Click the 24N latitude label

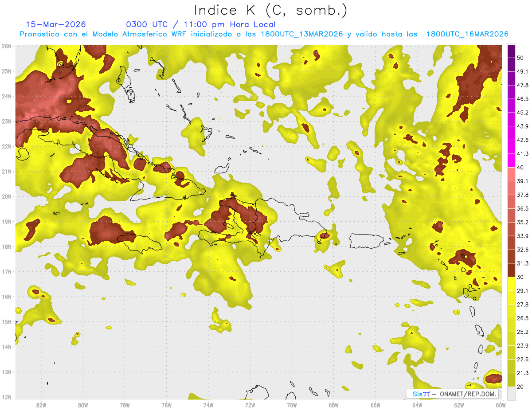coord(7,96)
